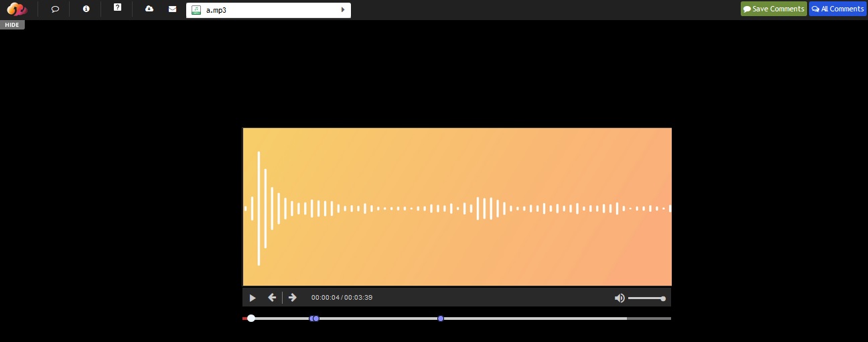Click the envelope mail icon
Screen dimensions: 868x342
pyautogui.click(x=172, y=9)
